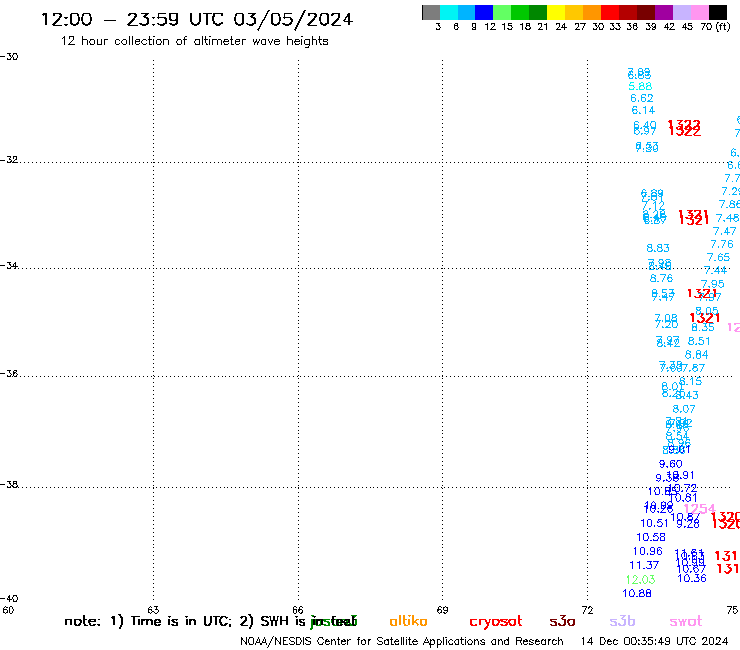Click the lavender 45 ft legend swatch
The height and width of the screenshot is (650, 740).
[681, 12]
